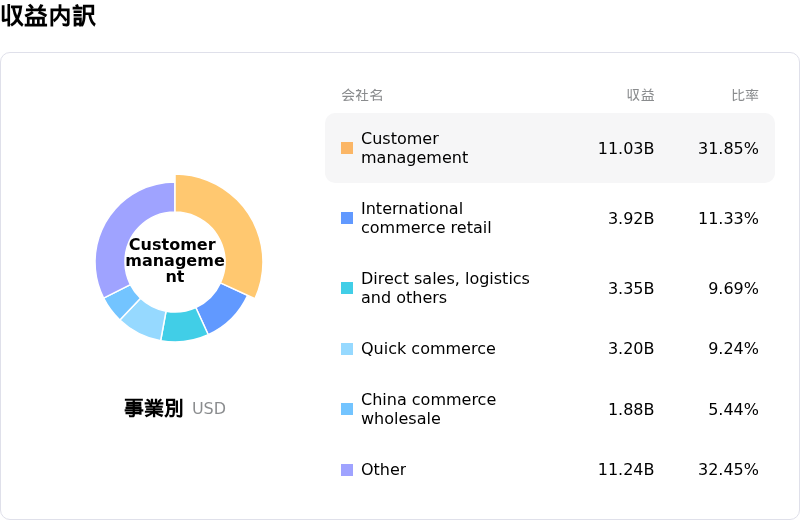Click the teal Direct sales legend swatch
The height and width of the screenshot is (520, 800).
pos(347,288)
